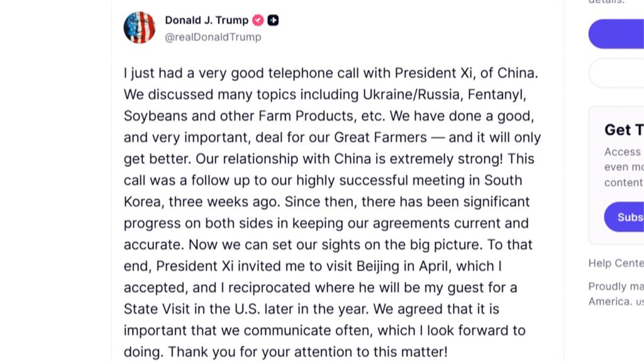Open the Donald J. Trump display name
This screenshot has width=644, height=362.
pos(206,20)
